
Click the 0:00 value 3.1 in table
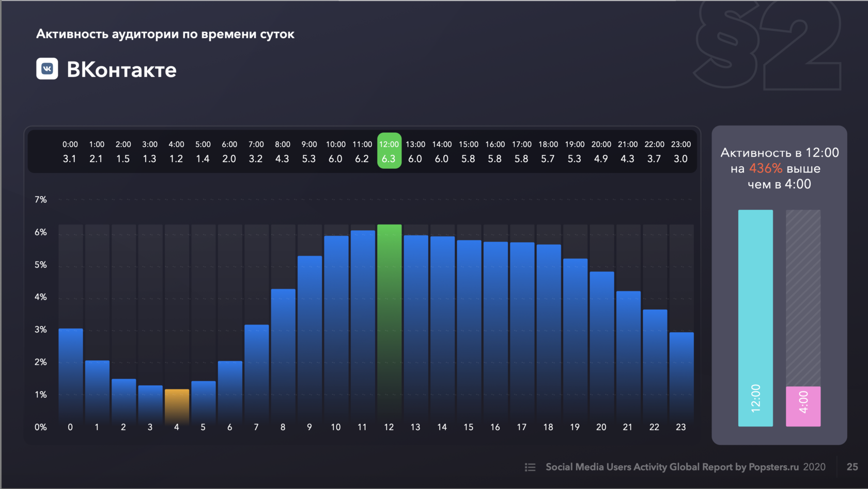[x=70, y=159]
